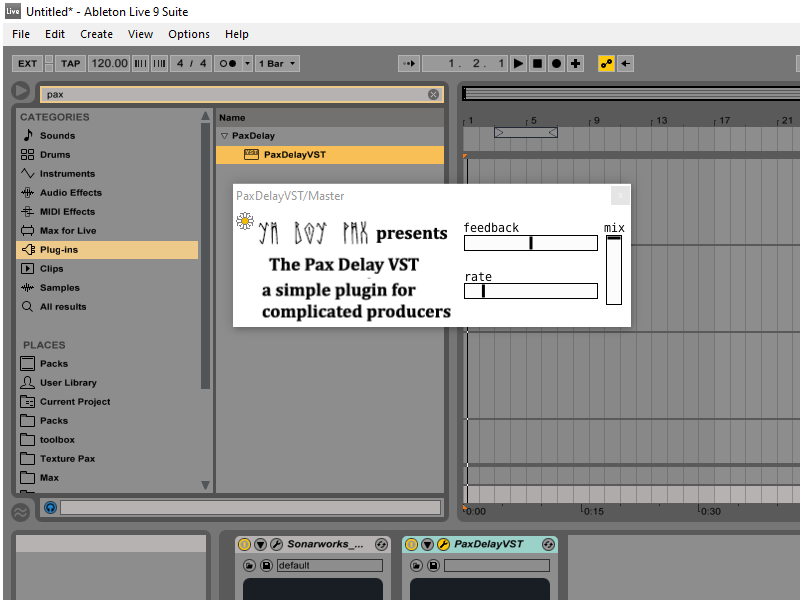Open Sonarworks plug-in wrench icon
800x600 pixels.
click(276, 544)
